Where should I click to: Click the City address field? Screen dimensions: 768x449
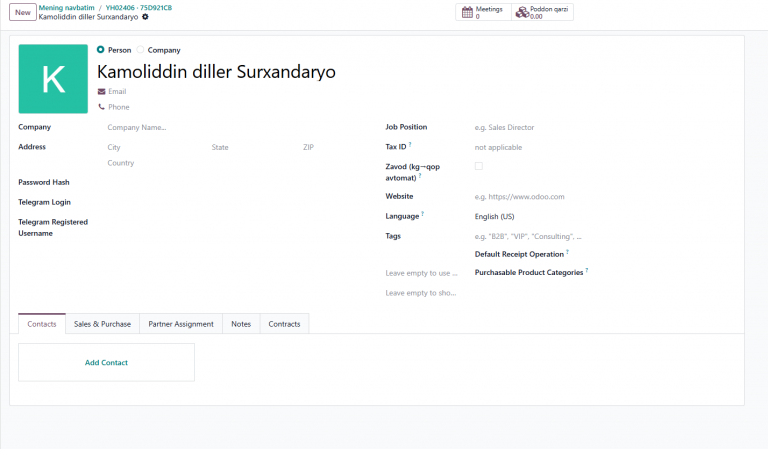coord(157,147)
